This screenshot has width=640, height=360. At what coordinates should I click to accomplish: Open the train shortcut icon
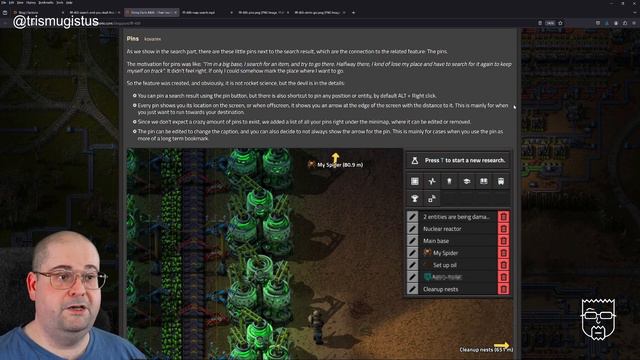click(501, 181)
